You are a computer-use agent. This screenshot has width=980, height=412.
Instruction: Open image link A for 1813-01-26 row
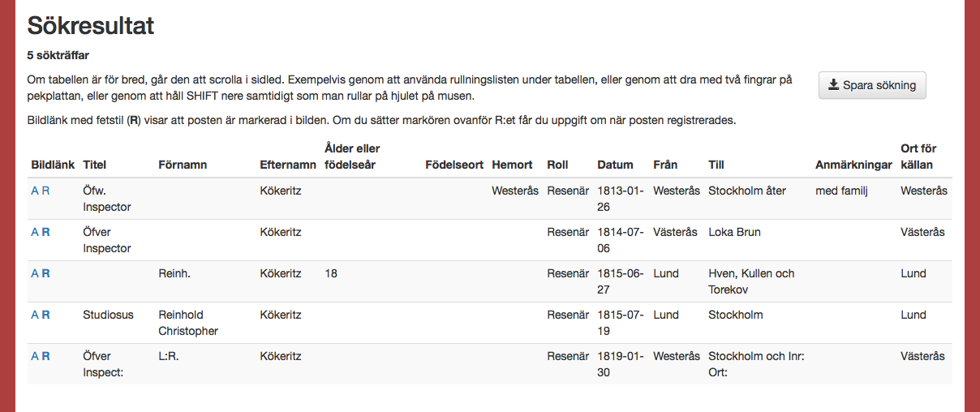pos(35,191)
